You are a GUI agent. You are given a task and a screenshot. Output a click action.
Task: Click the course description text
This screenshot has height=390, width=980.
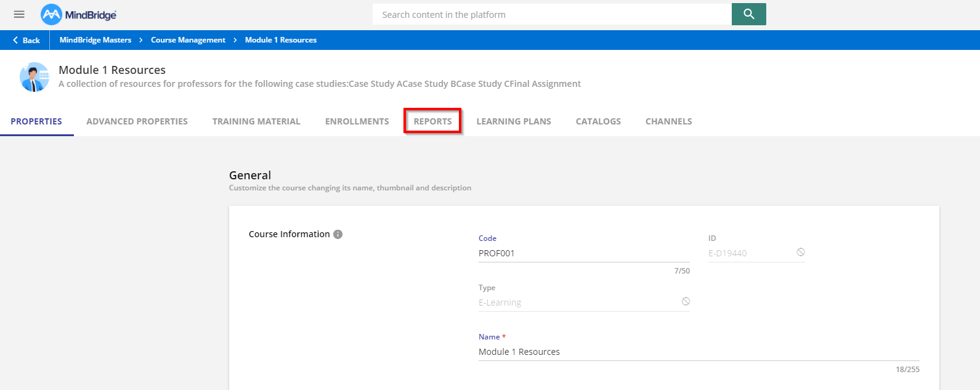pyautogui.click(x=320, y=84)
